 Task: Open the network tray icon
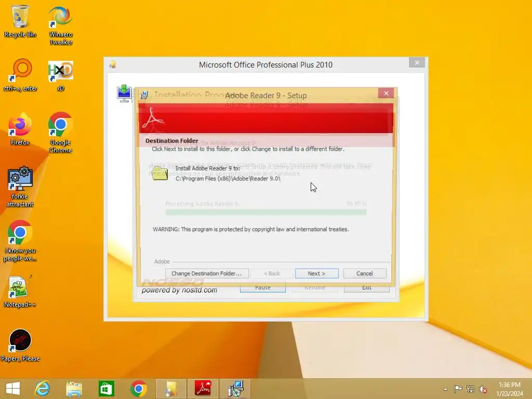point(471,389)
